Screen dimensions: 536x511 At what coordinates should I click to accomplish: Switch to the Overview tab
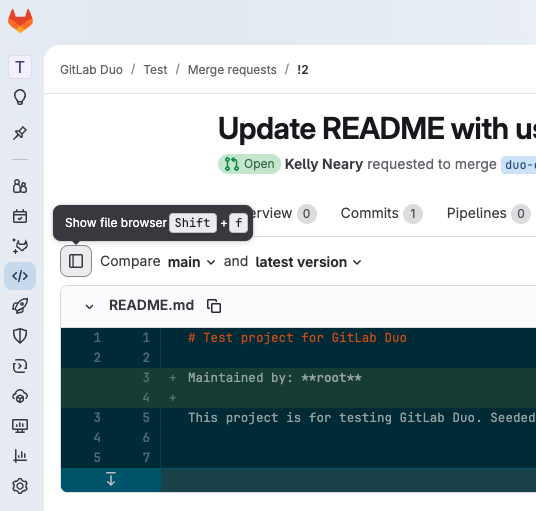tap(284, 214)
